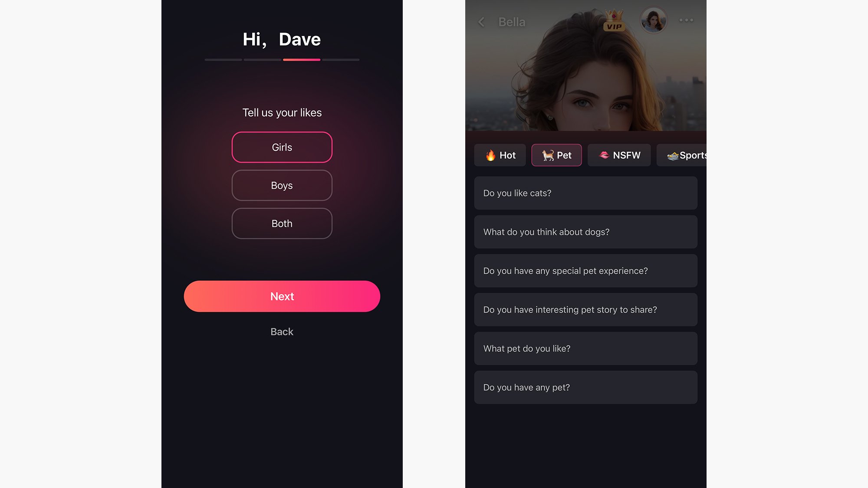
Task: Expand the Hot conversation topic tab
Action: [500, 155]
